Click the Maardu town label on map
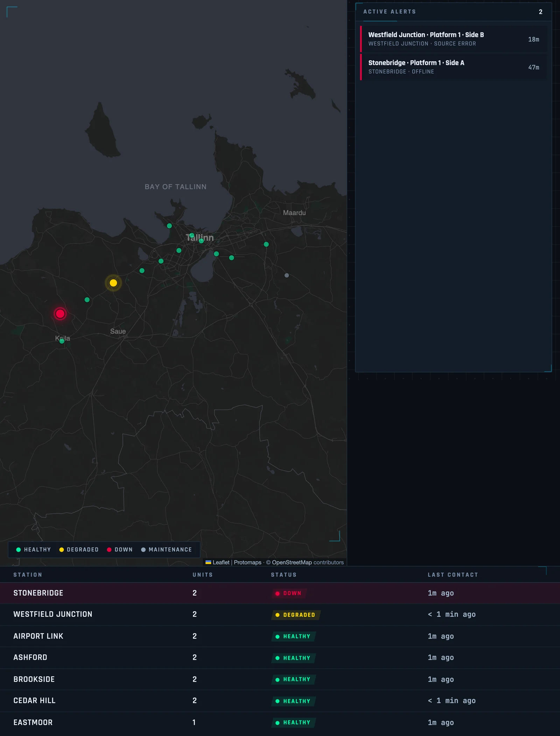 click(x=294, y=212)
